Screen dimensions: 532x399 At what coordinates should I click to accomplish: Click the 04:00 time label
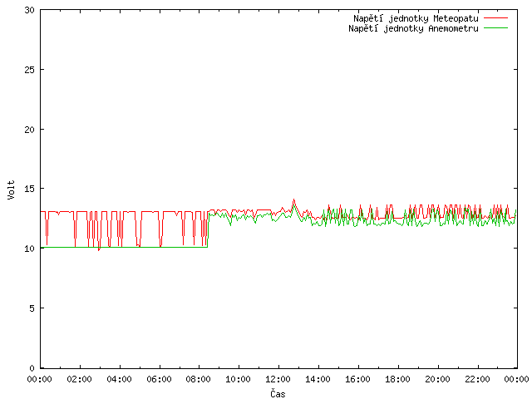(x=119, y=379)
